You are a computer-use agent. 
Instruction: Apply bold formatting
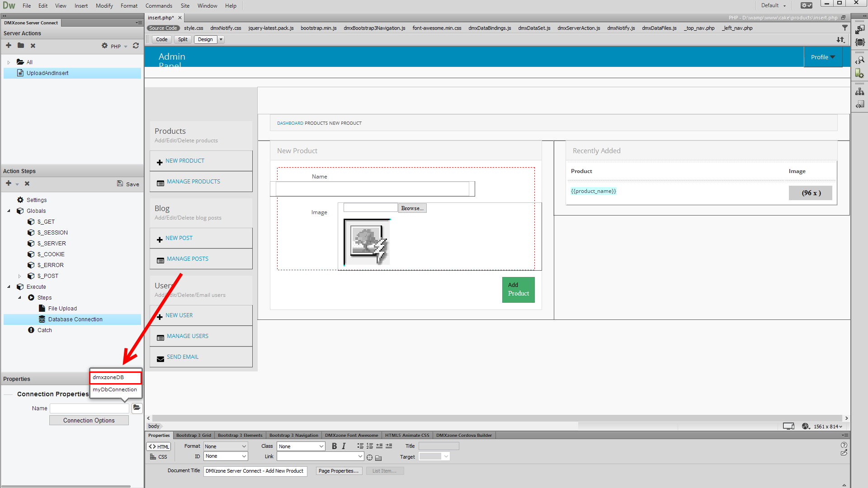click(x=334, y=446)
